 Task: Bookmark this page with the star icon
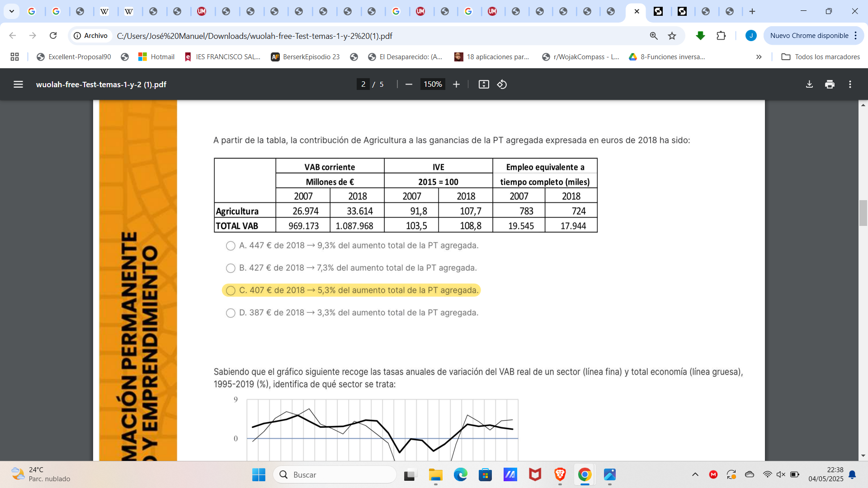click(672, 36)
